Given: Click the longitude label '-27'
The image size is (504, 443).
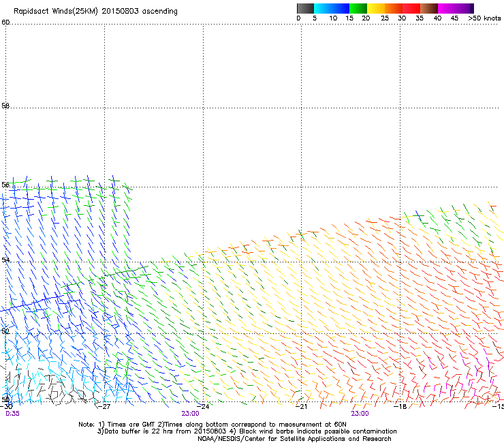Looking at the screenshot, I should (104, 406).
